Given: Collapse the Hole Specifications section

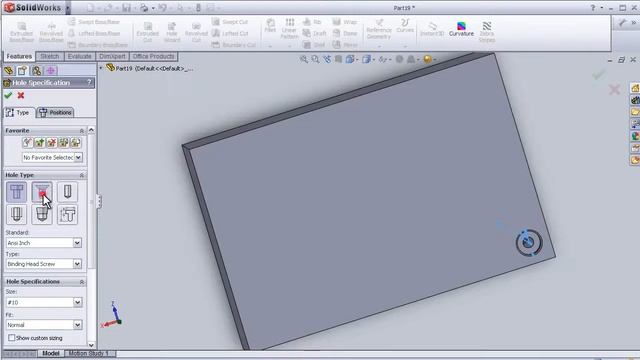Looking at the screenshot, I should click(x=82, y=282).
